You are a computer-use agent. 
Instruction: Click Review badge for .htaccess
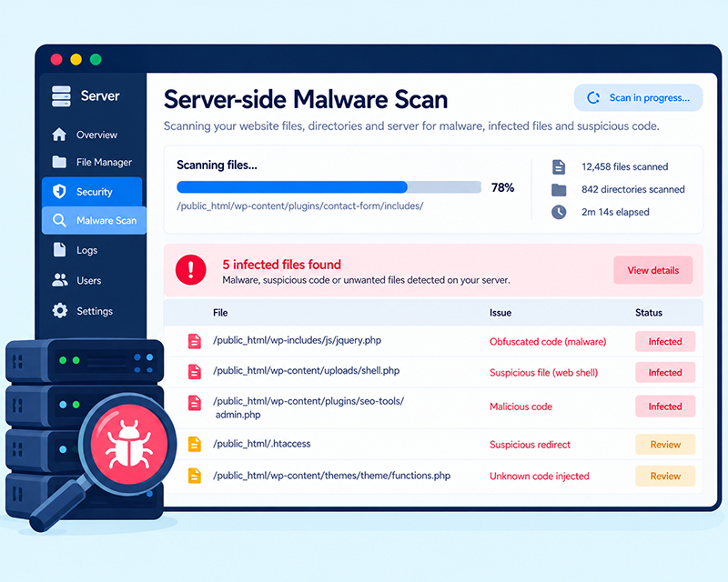pos(665,444)
